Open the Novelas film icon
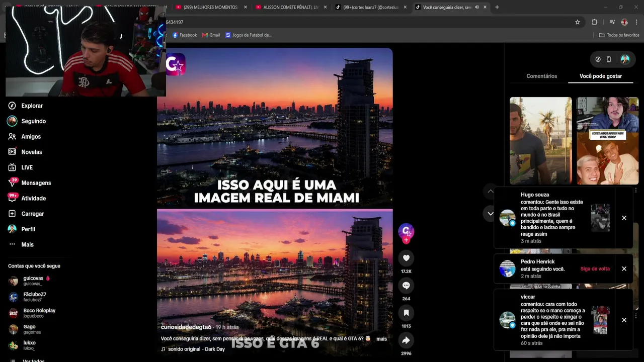This screenshot has height=362, width=644. [x=12, y=152]
